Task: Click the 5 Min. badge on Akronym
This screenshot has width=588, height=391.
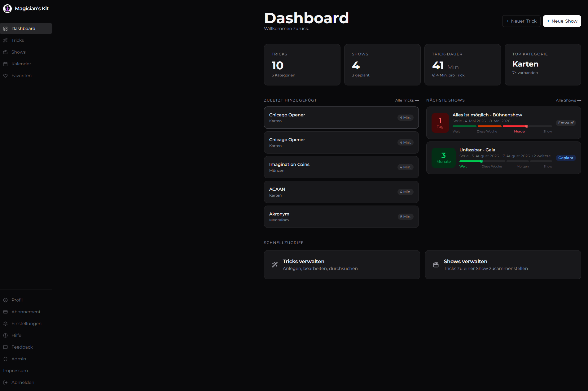Action: click(406, 217)
